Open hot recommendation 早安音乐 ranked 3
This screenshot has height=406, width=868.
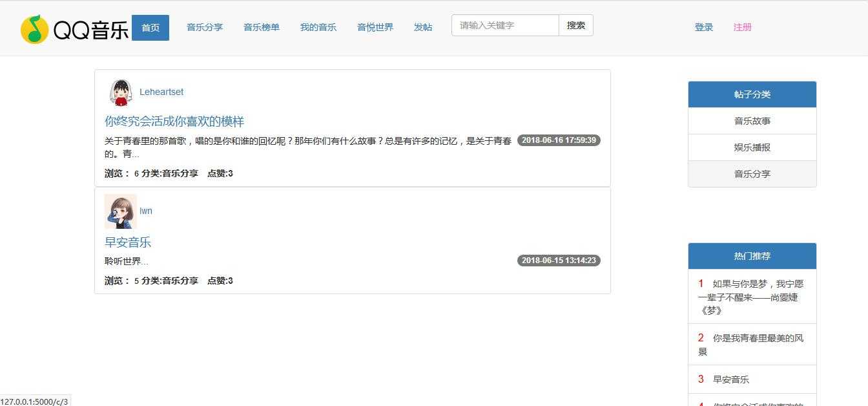752,379
